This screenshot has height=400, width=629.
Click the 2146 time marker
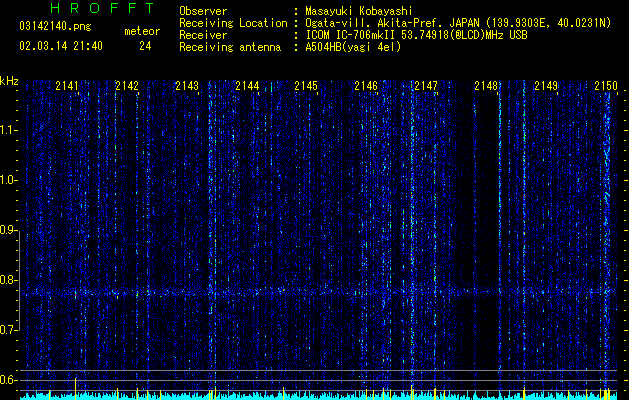pyautogui.click(x=366, y=86)
